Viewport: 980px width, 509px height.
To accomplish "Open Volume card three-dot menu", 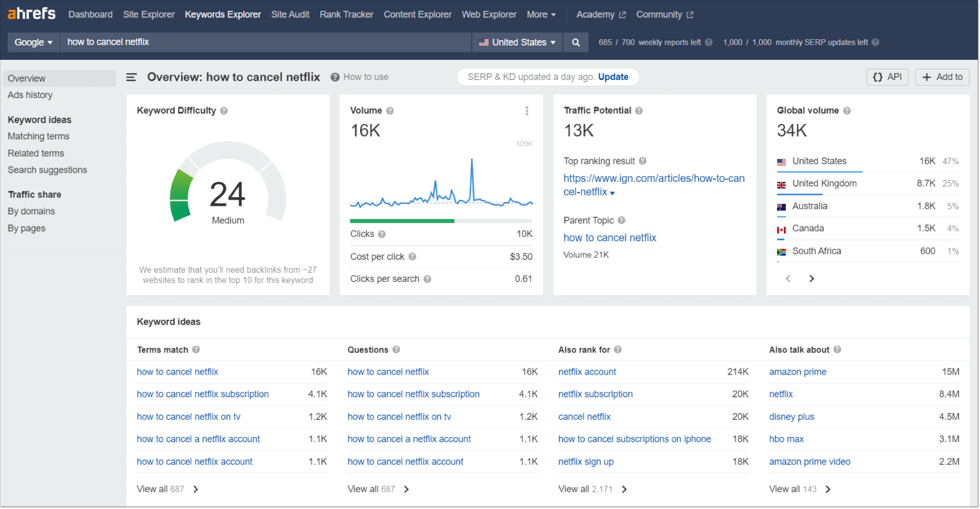I will click(527, 111).
